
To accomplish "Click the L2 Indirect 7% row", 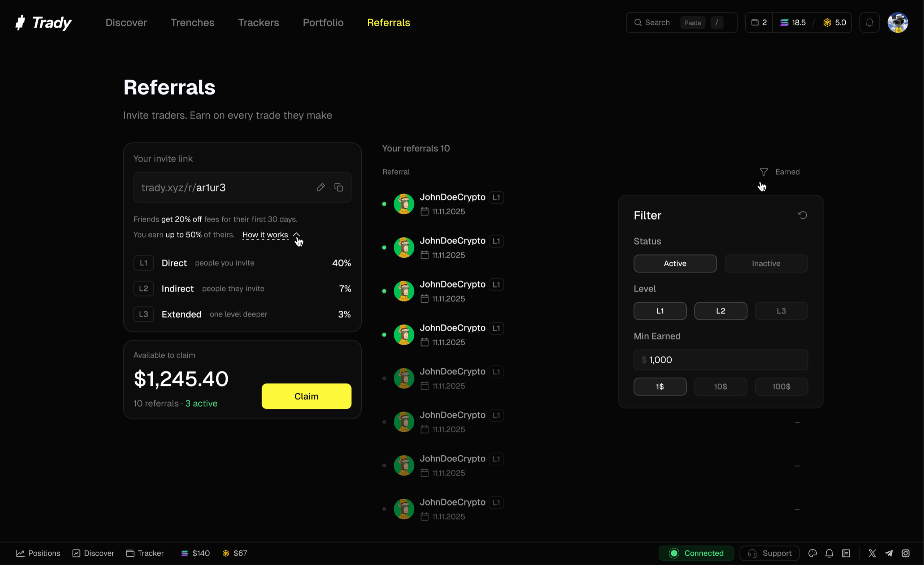I will pyautogui.click(x=242, y=288).
